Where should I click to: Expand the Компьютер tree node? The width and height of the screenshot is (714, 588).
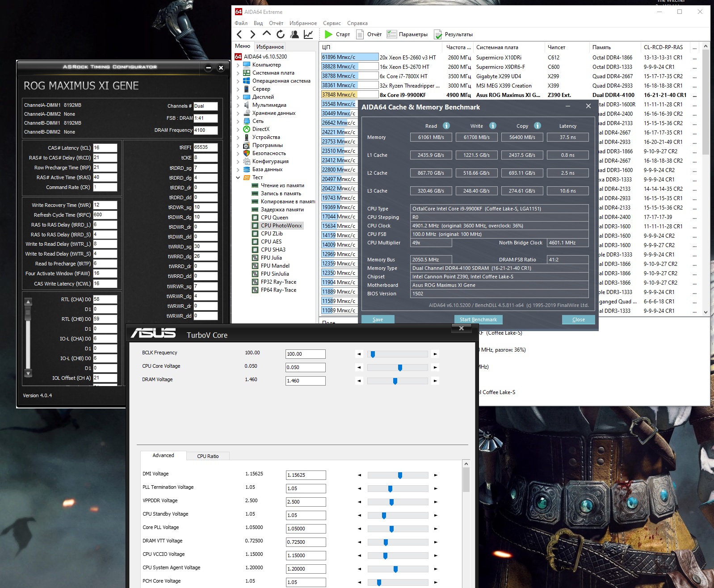coord(238,65)
